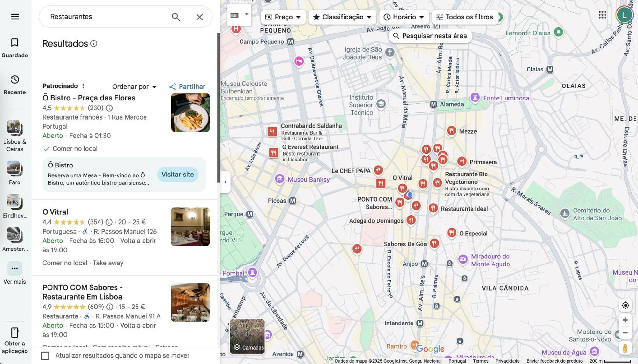Open the account avatar L

click(x=624, y=15)
